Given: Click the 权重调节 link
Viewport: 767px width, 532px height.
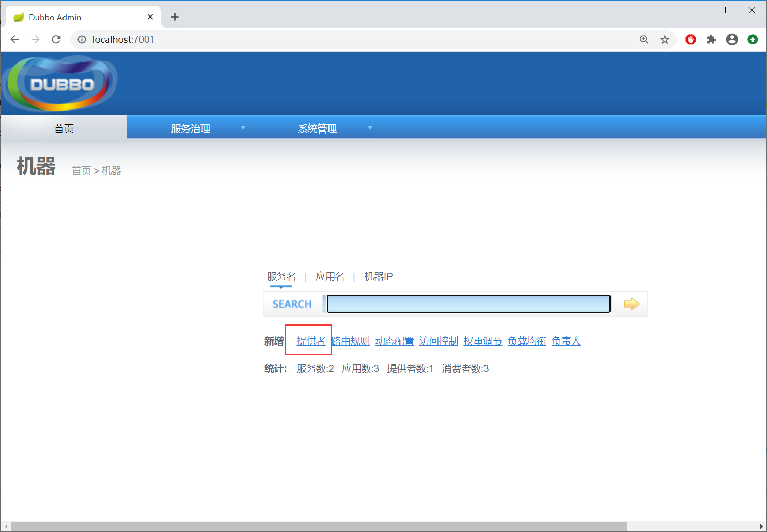Looking at the screenshot, I should [483, 341].
